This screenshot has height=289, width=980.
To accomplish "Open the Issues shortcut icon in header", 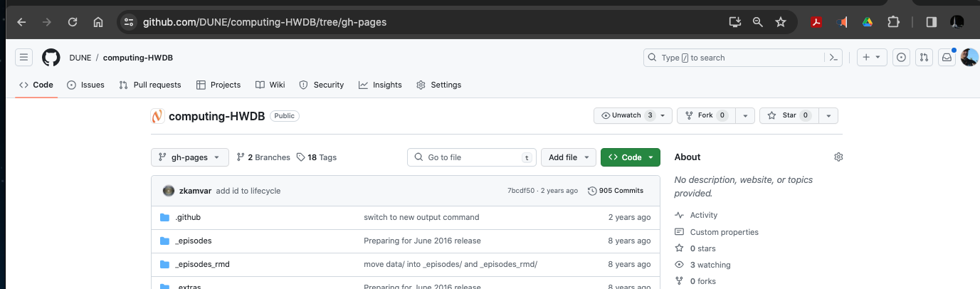I will tap(901, 58).
